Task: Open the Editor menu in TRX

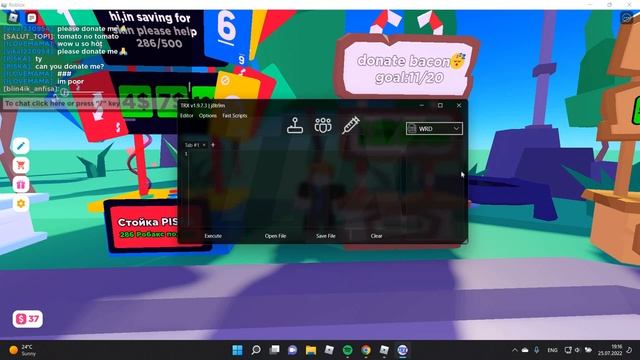Action: tap(187, 116)
